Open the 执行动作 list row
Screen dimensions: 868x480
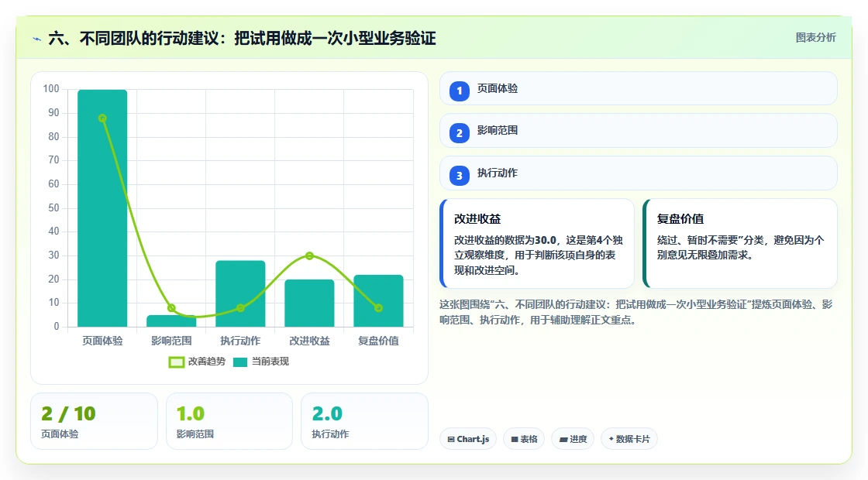point(639,173)
